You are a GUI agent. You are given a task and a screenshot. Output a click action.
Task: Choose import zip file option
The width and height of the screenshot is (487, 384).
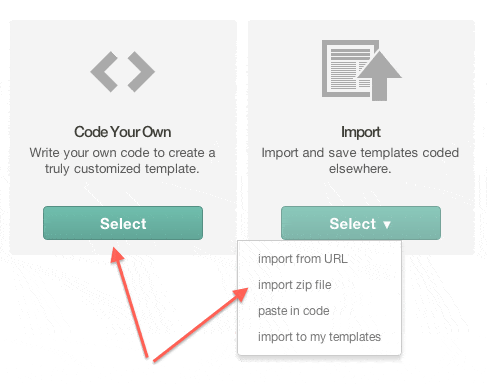(x=295, y=285)
